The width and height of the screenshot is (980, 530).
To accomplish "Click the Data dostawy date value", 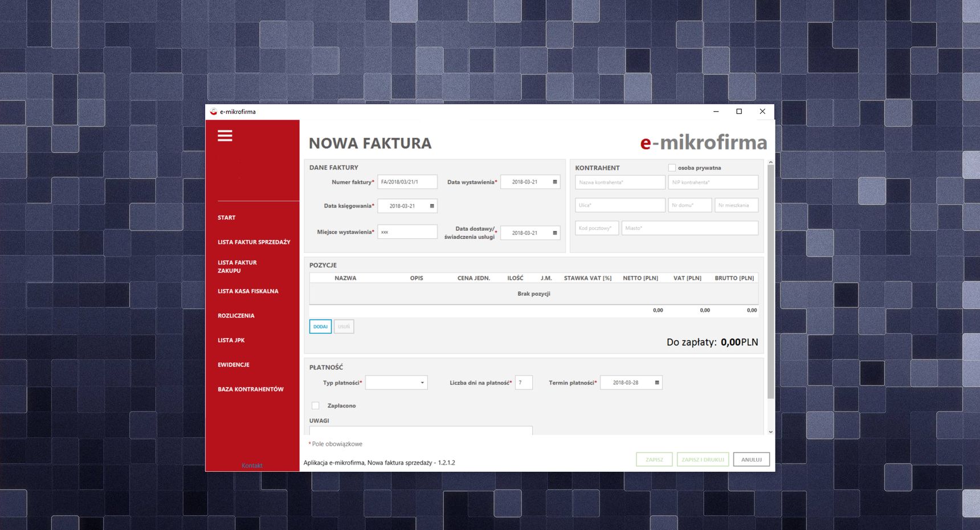I will point(525,233).
